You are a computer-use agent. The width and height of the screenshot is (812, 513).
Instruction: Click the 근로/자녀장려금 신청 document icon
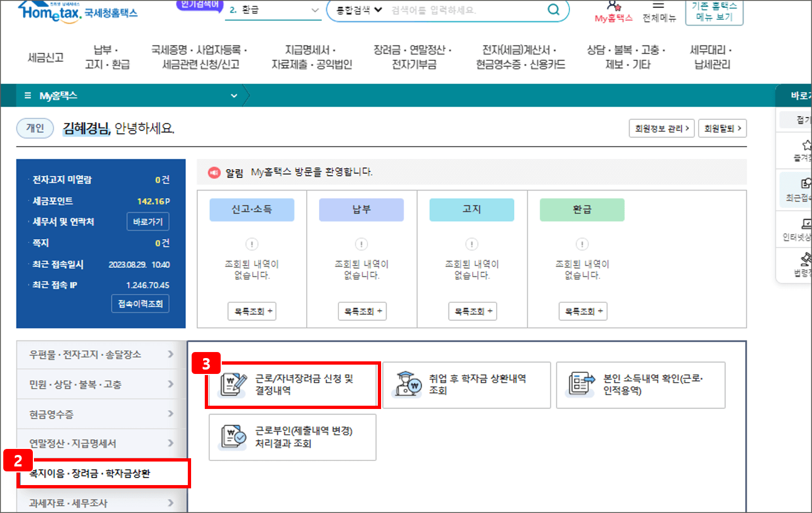(232, 384)
